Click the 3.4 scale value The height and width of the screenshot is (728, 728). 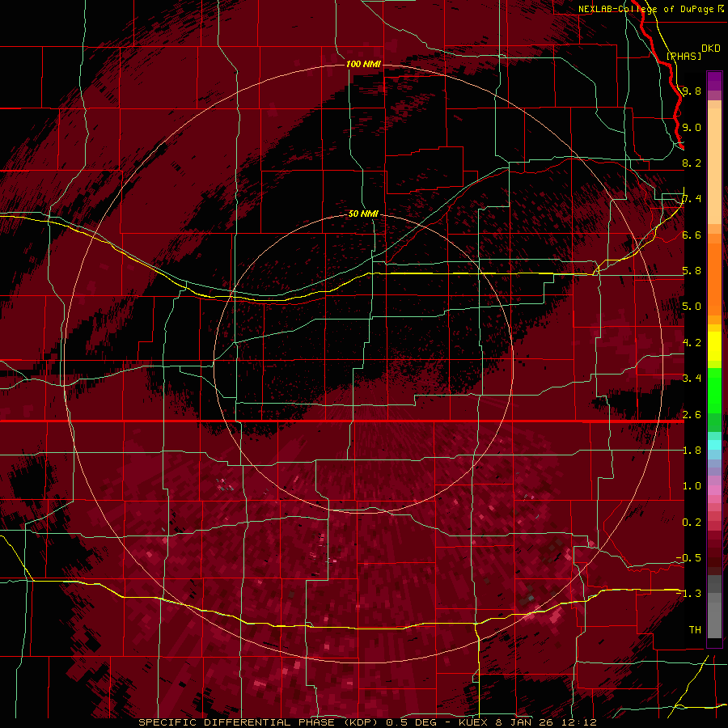[x=692, y=379]
